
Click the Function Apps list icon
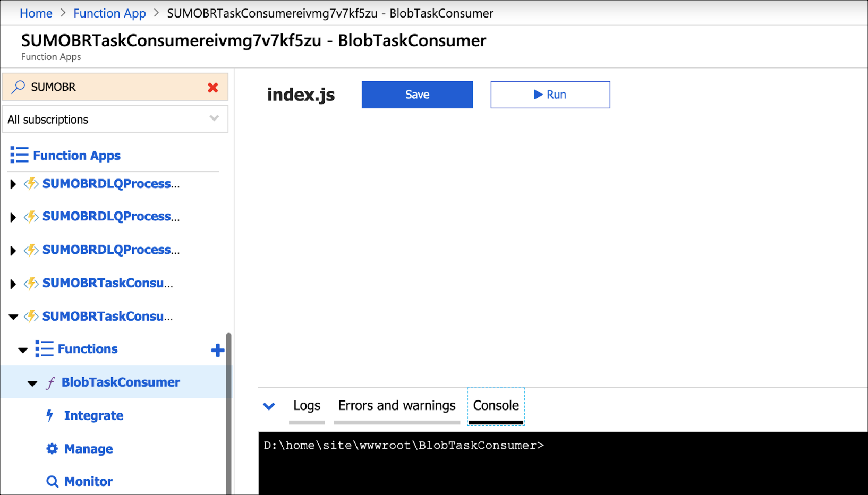coord(19,155)
